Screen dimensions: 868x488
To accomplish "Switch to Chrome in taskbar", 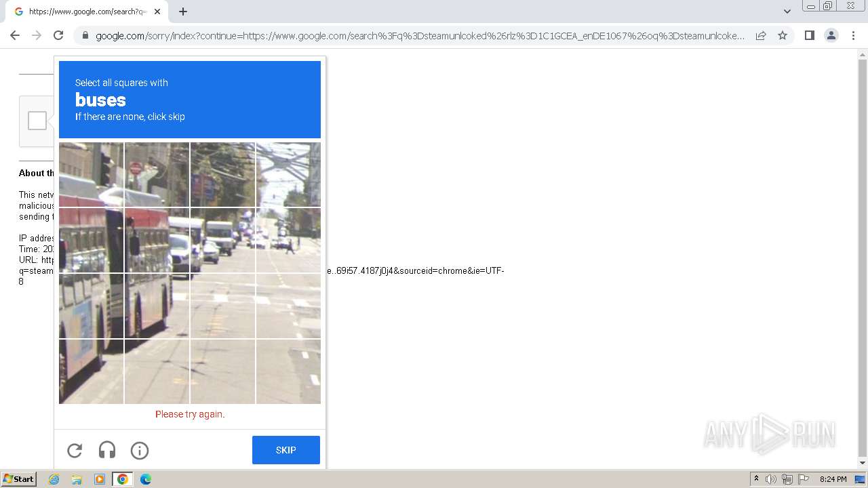I will click(123, 479).
